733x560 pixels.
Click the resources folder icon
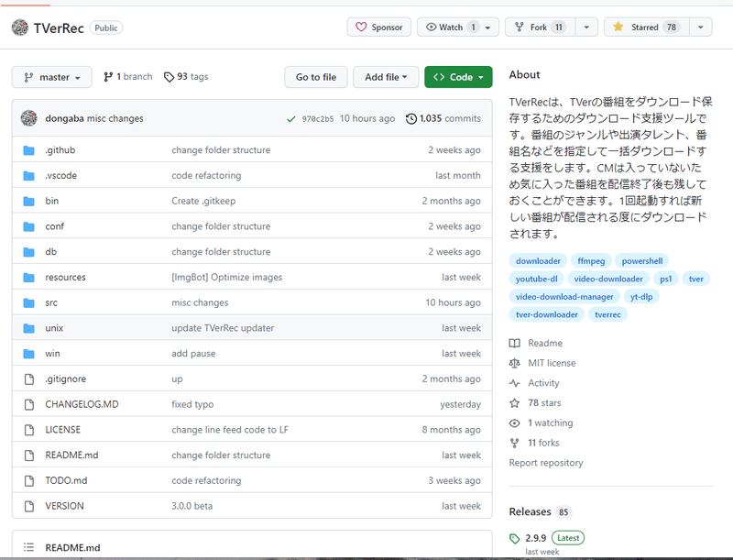coord(29,278)
